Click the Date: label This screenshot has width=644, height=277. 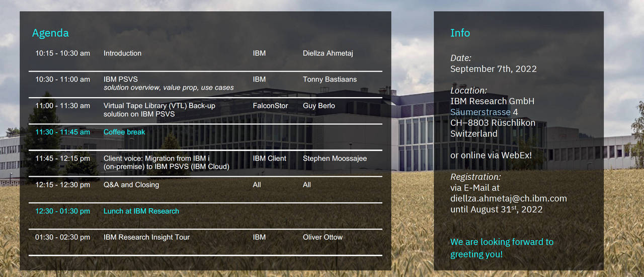(461, 58)
